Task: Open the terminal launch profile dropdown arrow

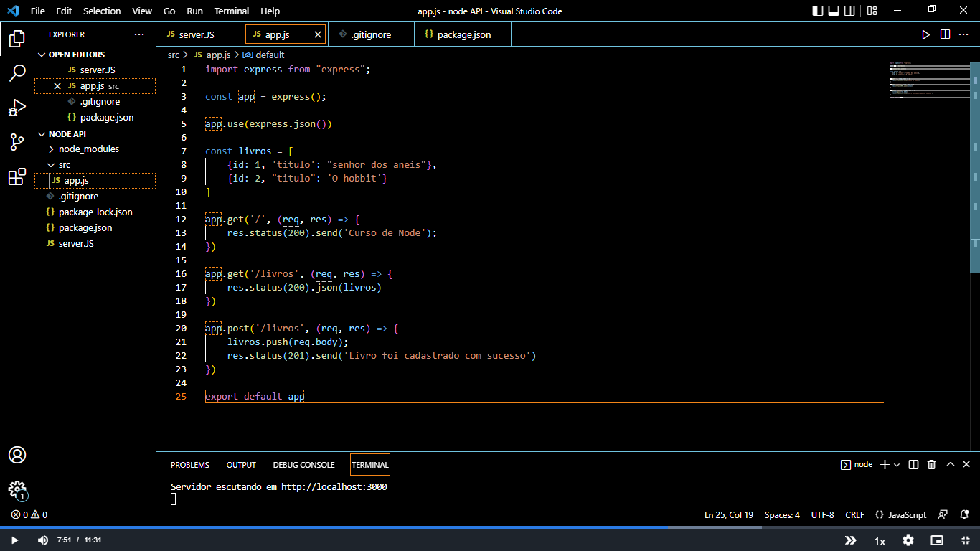Action: tap(897, 465)
